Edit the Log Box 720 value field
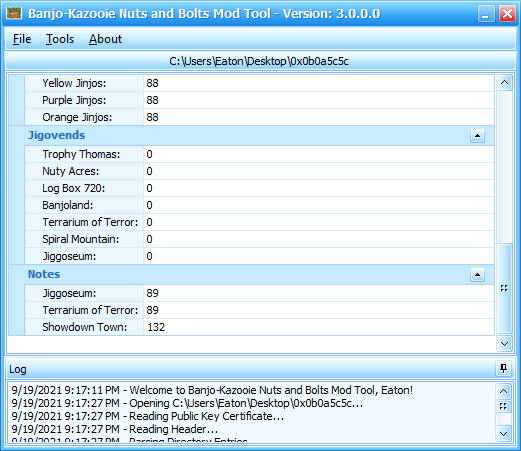This screenshot has height=451, width=521. [319, 188]
